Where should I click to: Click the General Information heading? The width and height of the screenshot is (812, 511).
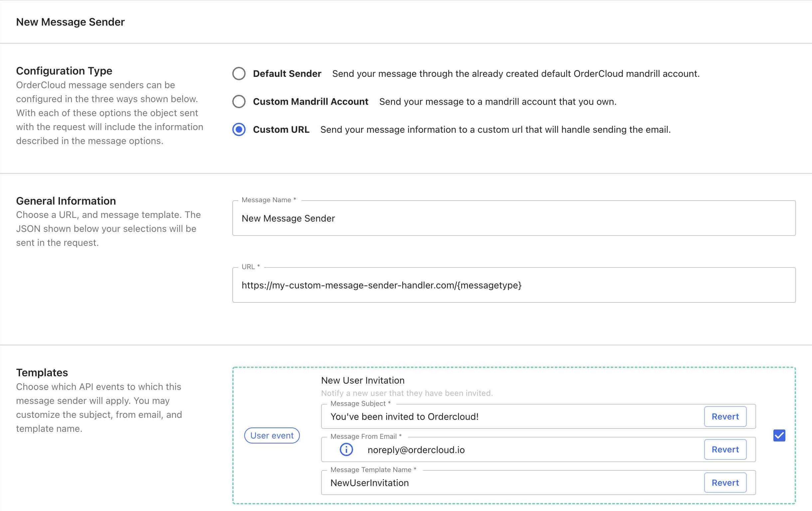pyautogui.click(x=66, y=201)
